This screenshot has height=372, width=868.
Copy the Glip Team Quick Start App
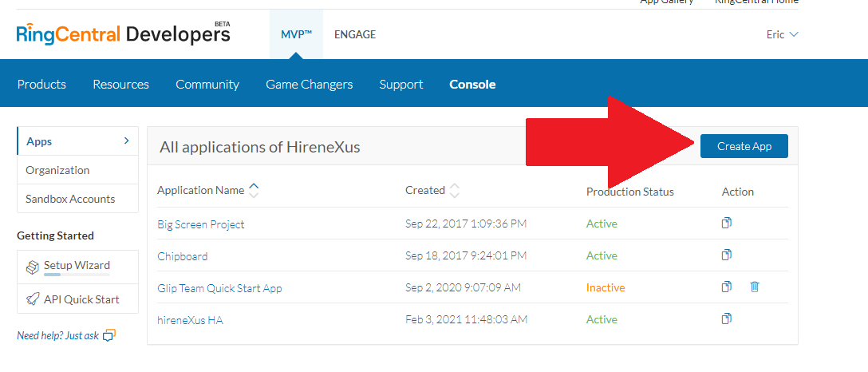pos(727,287)
